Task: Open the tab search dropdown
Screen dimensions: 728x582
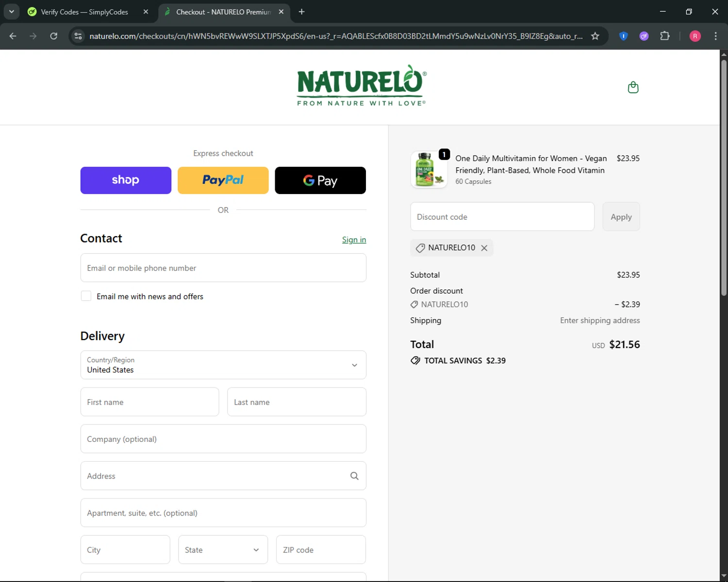Action: [12, 12]
